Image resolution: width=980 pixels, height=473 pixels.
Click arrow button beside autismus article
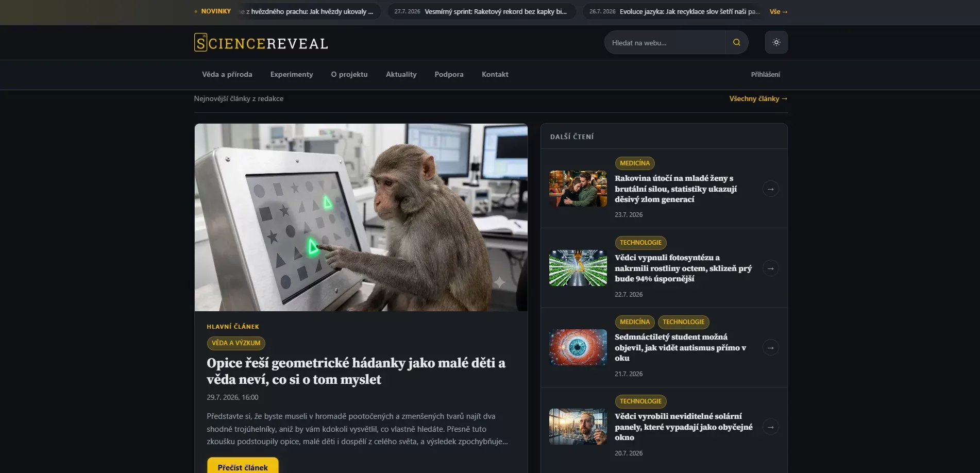click(x=770, y=348)
